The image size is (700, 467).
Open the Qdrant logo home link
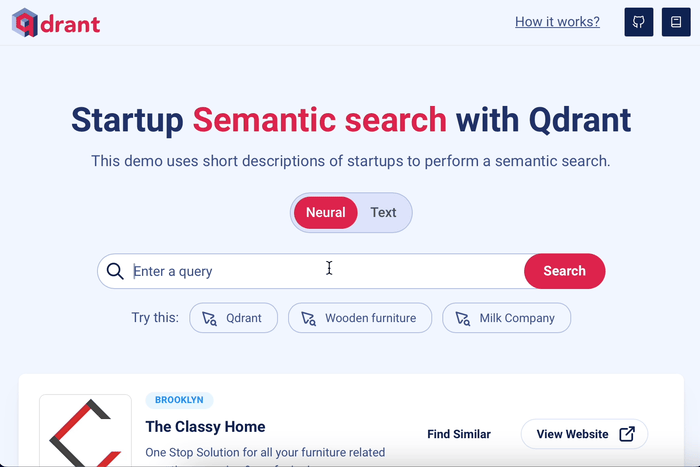(56, 23)
